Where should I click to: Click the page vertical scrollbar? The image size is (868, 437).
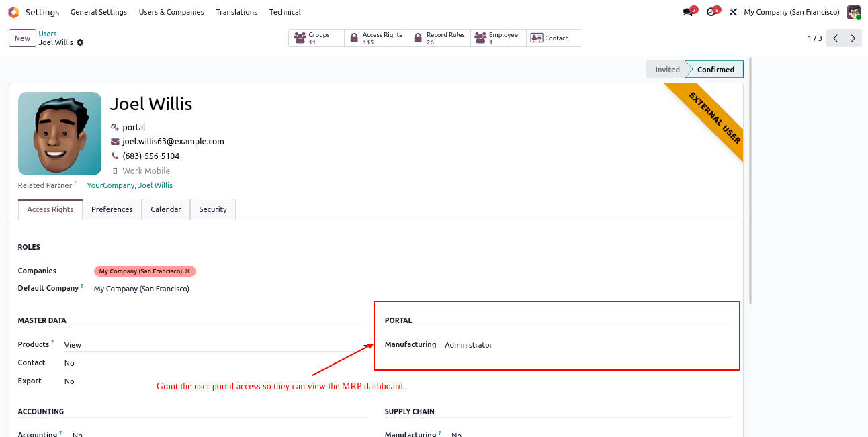(750, 181)
